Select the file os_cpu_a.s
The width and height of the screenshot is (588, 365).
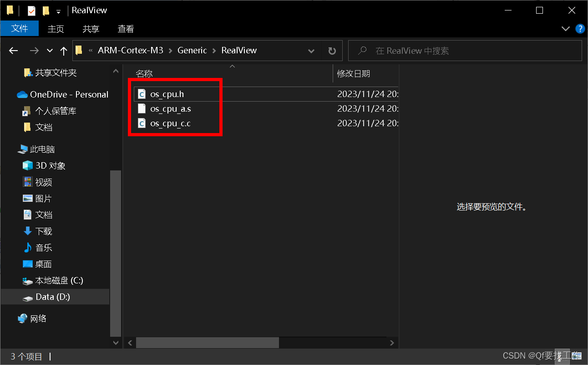171,109
